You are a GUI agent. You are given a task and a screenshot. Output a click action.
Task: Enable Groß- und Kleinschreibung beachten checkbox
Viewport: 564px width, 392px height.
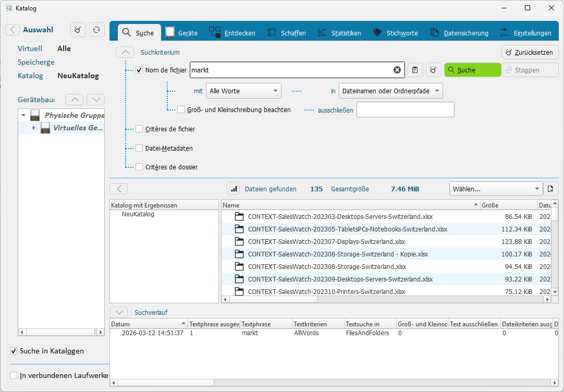181,109
